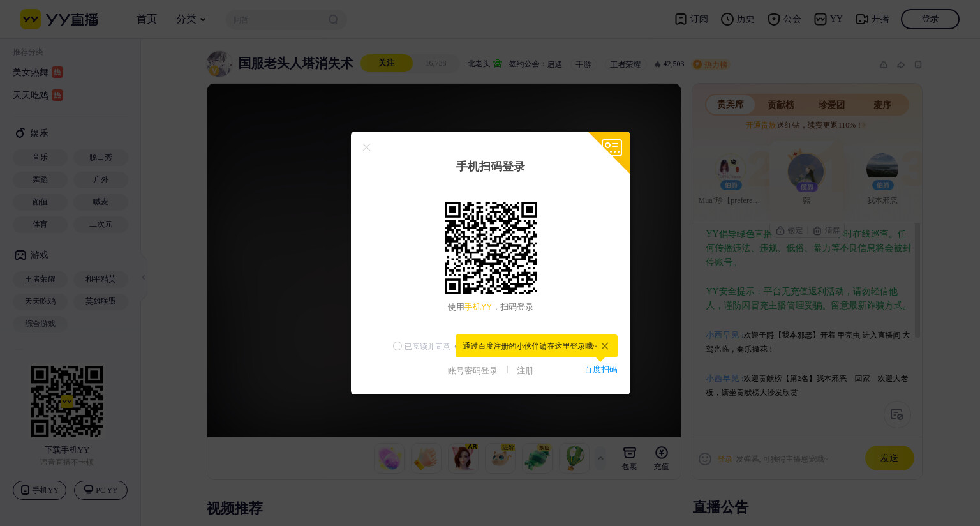Click the 手机YY download button
Image resolution: width=980 pixels, height=526 pixels.
click(x=40, y=490)
